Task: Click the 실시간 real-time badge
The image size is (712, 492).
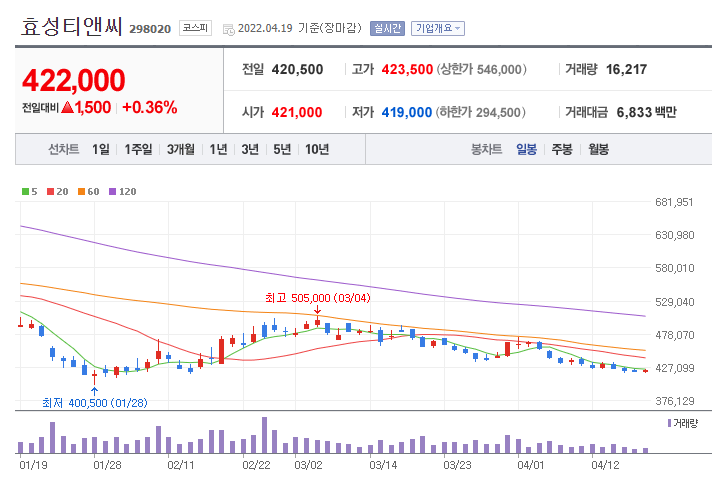Action: point(387,28)
